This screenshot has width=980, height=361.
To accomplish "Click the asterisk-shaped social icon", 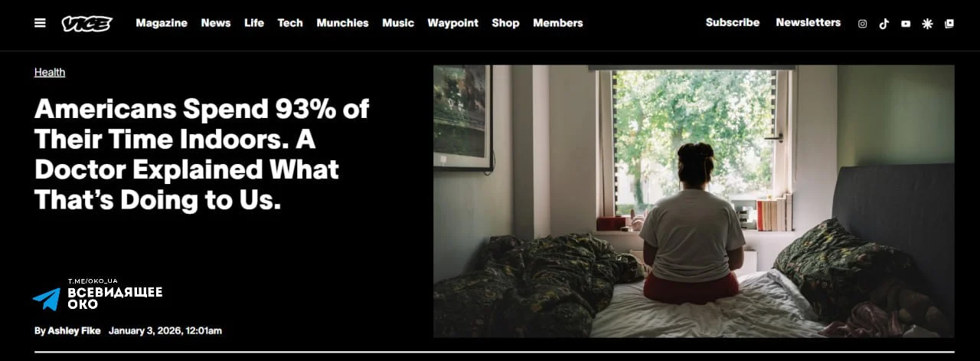I will coord(927,24).
